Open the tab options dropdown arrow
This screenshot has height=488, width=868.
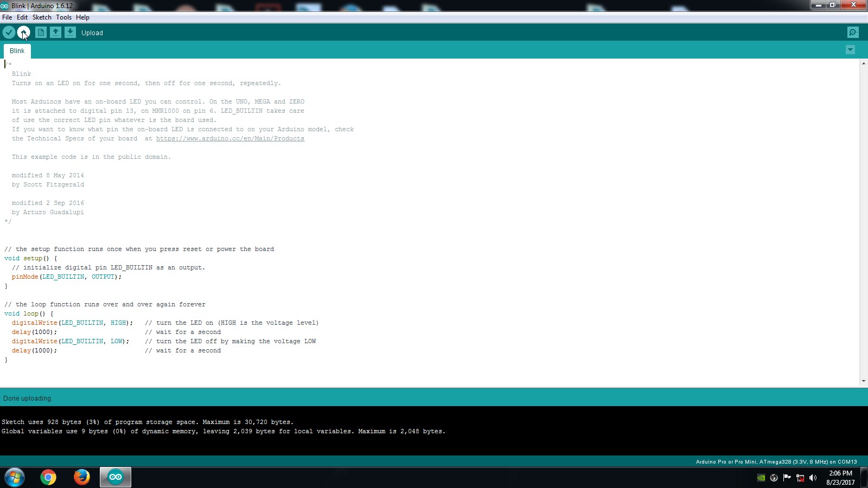[850, 50]
